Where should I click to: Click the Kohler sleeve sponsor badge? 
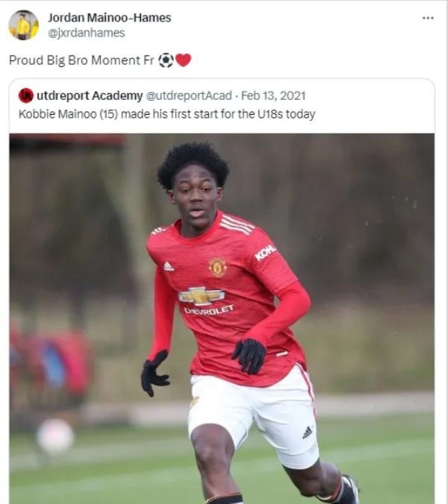click(265, 252)
